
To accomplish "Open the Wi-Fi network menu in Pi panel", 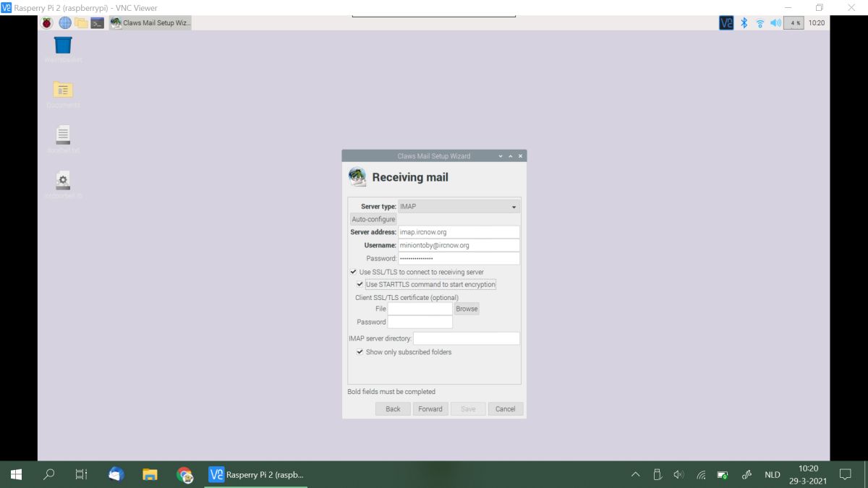I will pyautogui.click(x=760, y=23).
